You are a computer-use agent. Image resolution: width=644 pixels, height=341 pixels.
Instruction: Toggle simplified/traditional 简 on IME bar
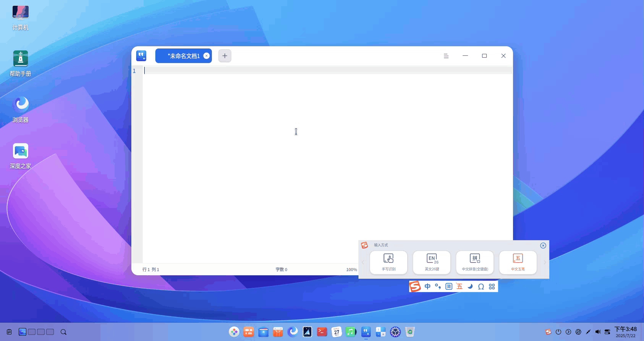point(449,286)
